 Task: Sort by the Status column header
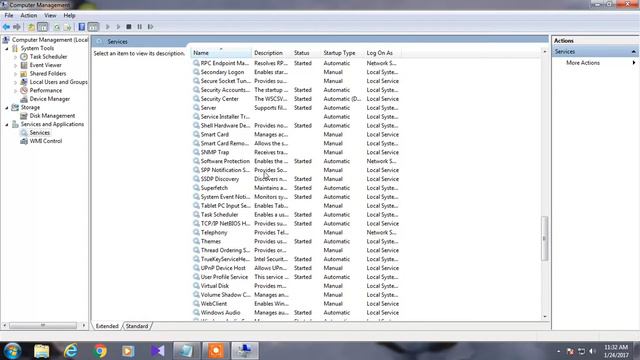[x=306, y=53]
